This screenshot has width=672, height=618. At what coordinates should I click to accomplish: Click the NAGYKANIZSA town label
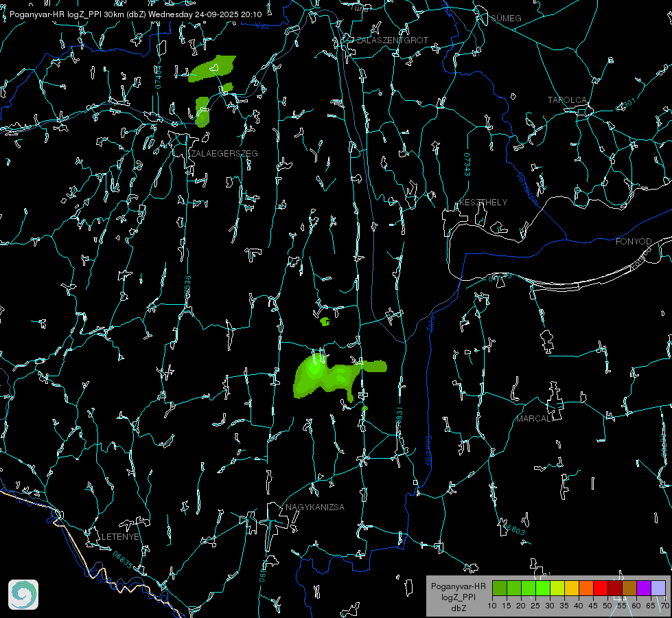tap(315, 507)
